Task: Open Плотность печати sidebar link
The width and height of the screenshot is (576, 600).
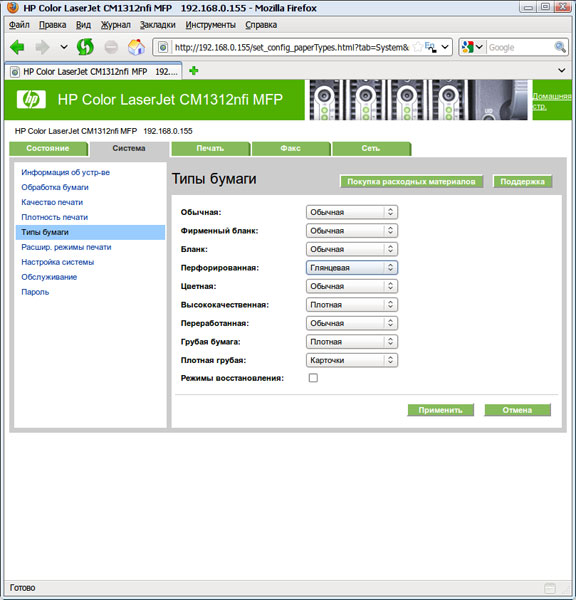Action: click(54, 217)
